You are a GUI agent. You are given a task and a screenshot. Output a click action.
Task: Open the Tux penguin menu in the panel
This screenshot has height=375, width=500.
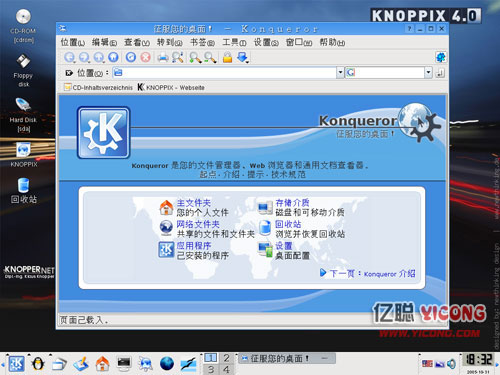click(x=38, y=363)
